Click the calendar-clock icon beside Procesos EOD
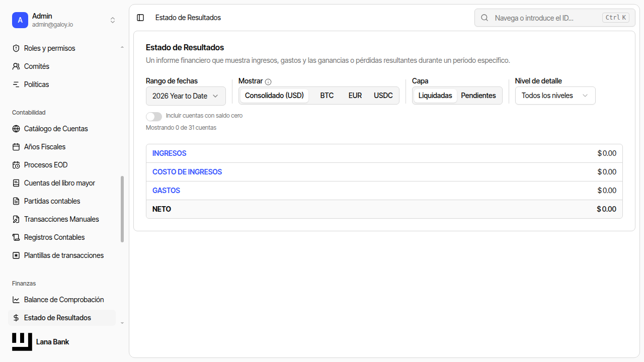Viewport: 644px width, 362px height. (16, 165)
